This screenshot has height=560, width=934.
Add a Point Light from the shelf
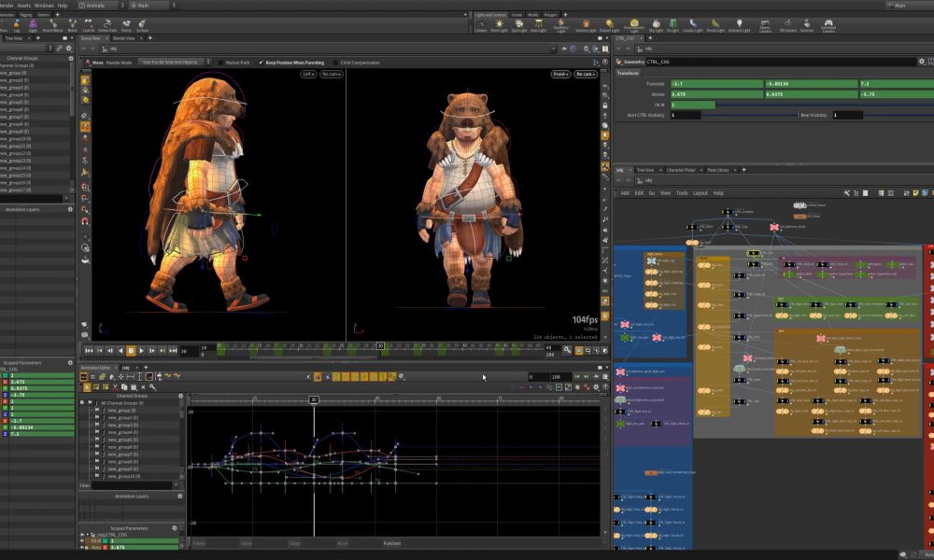(499, 25)
